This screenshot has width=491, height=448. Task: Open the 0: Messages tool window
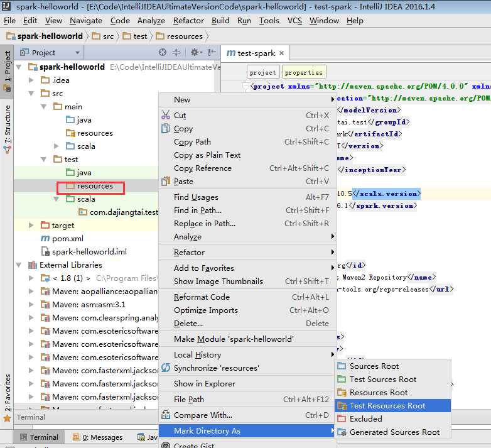97,437
